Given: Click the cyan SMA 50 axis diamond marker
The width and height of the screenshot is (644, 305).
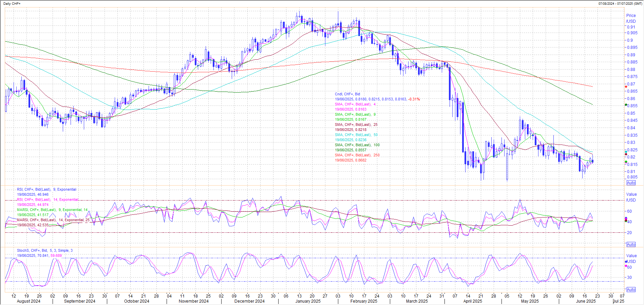Looking at the screenshot, I should pos(626,152).
